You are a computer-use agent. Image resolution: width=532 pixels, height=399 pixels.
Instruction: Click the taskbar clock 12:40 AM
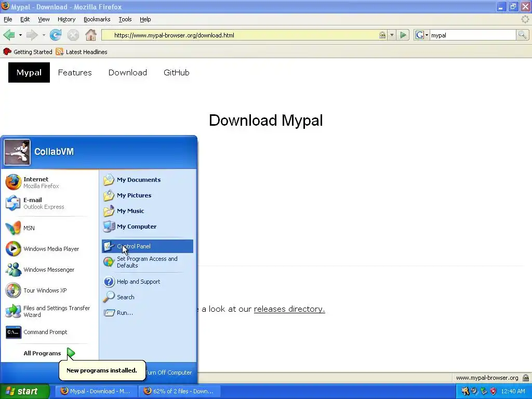pos(513,391)
